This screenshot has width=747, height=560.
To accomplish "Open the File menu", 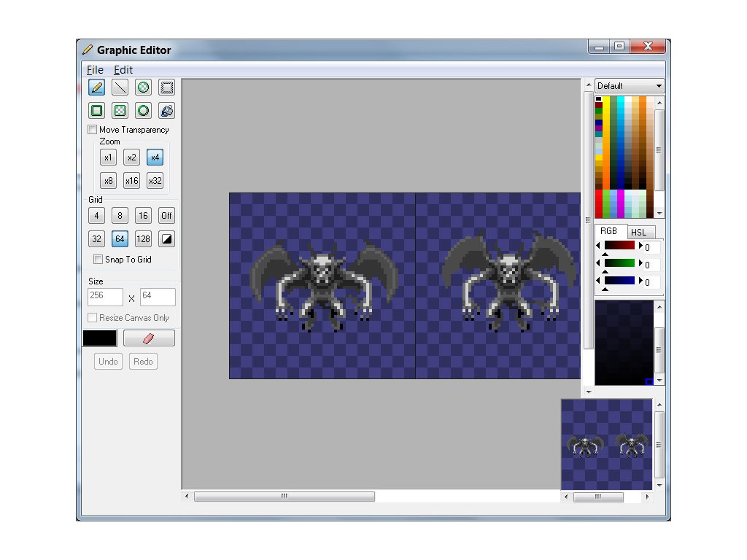I will [x=95, y=70].
